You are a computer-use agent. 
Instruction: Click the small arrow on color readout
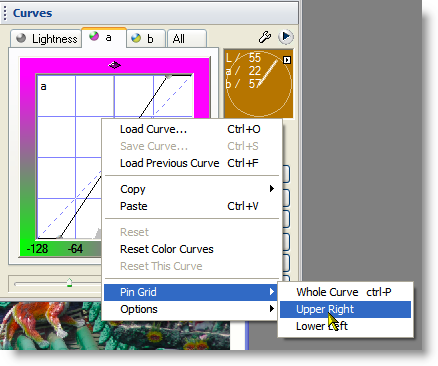pyautogui.click(x=287, y=60)
